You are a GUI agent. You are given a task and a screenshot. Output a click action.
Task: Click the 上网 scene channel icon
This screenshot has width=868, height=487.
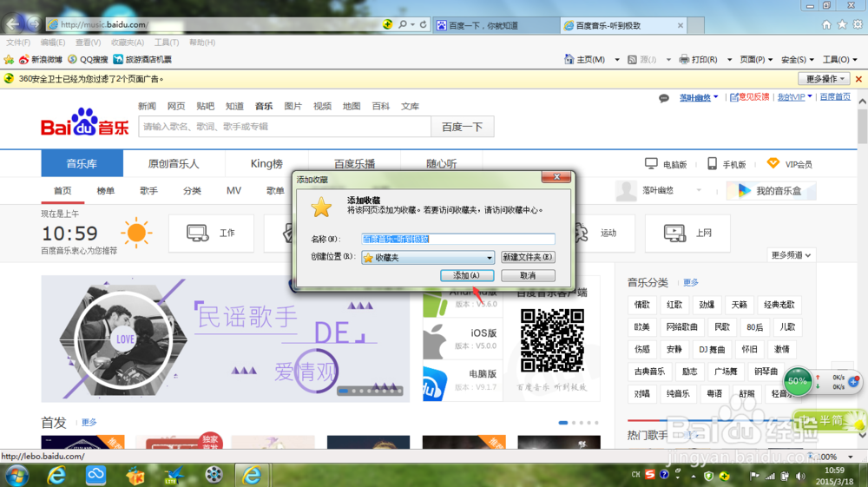tap(674, 233)
